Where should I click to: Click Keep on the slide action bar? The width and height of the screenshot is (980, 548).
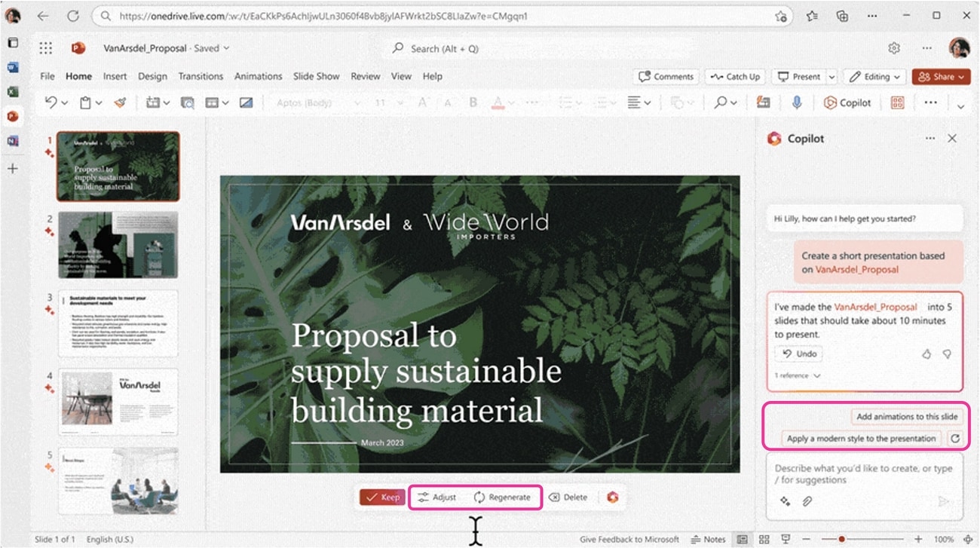pos(382,497)
